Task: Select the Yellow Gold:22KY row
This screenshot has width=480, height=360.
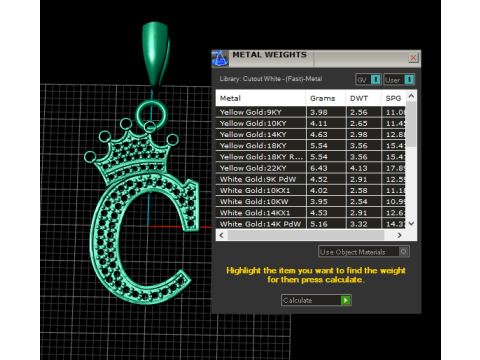Action: click(x=311, y=168)
